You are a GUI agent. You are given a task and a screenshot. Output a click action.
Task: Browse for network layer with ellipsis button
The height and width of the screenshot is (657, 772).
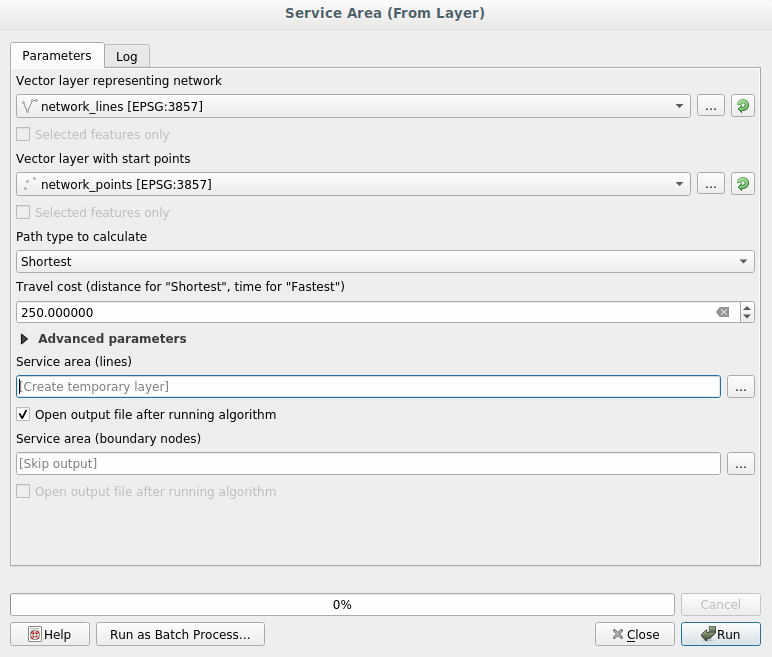710,106
